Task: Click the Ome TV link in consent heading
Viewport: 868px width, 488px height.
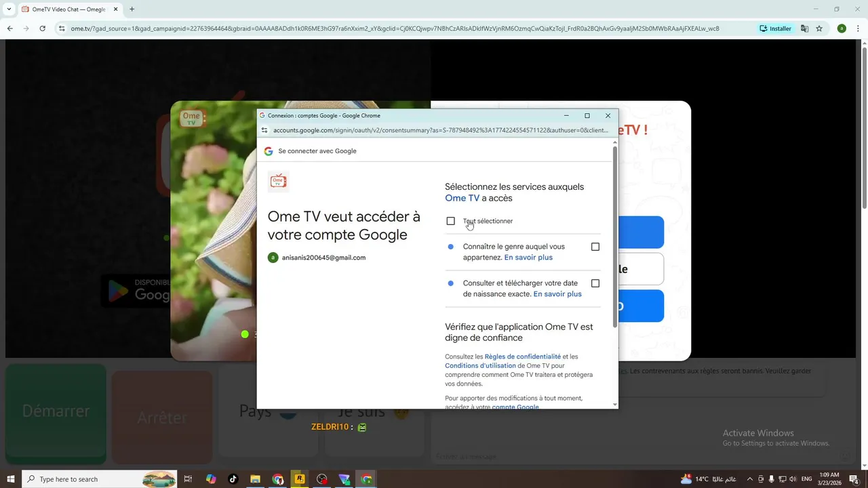Action: [462, 199]
